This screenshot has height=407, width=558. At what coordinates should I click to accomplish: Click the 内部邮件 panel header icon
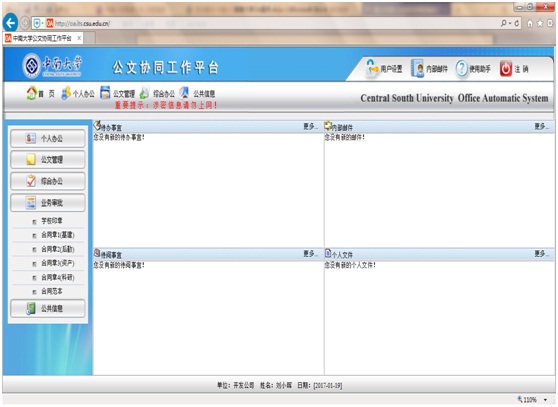pyautogui.click(x=328, y=125)
